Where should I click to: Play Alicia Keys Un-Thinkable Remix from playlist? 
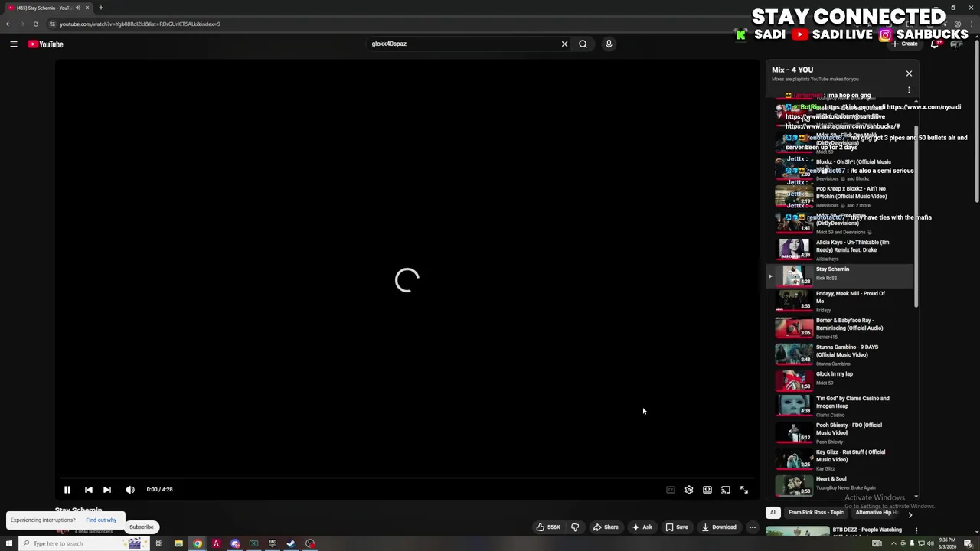[841, 249]
